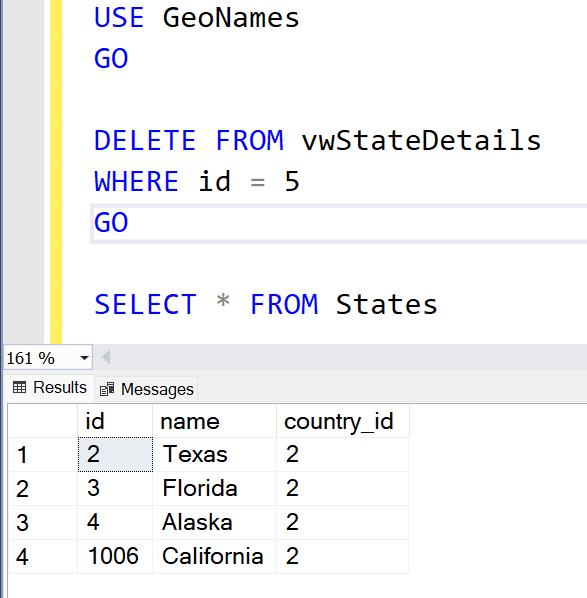Click GeoNames in the USE statement

point(231,18)
